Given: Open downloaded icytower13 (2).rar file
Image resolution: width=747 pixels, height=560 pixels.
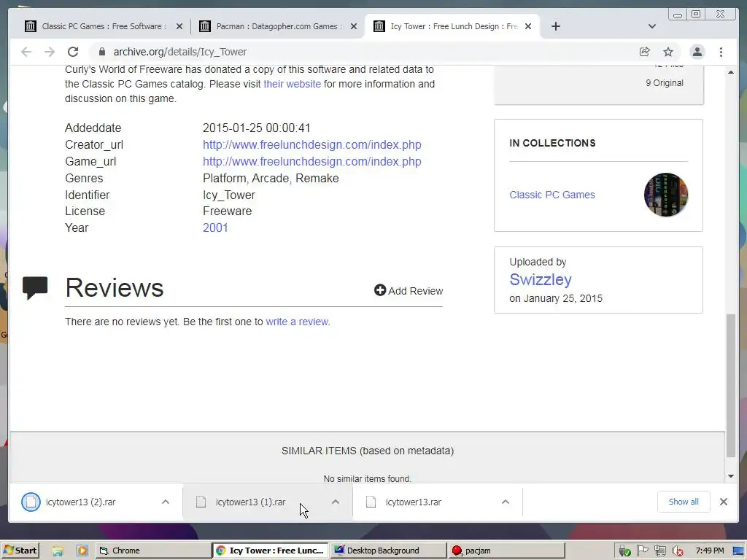Looking at the screenshot, I should 81,502.
